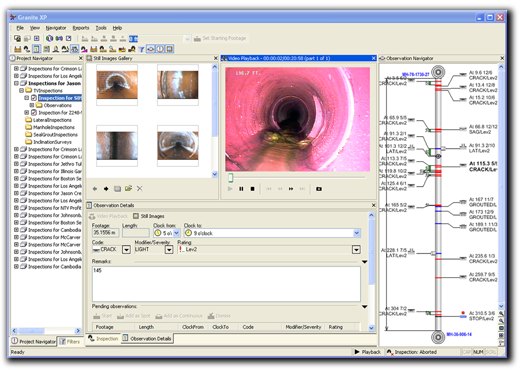
Task: Stop the video playback
Action: pos(252,189)
